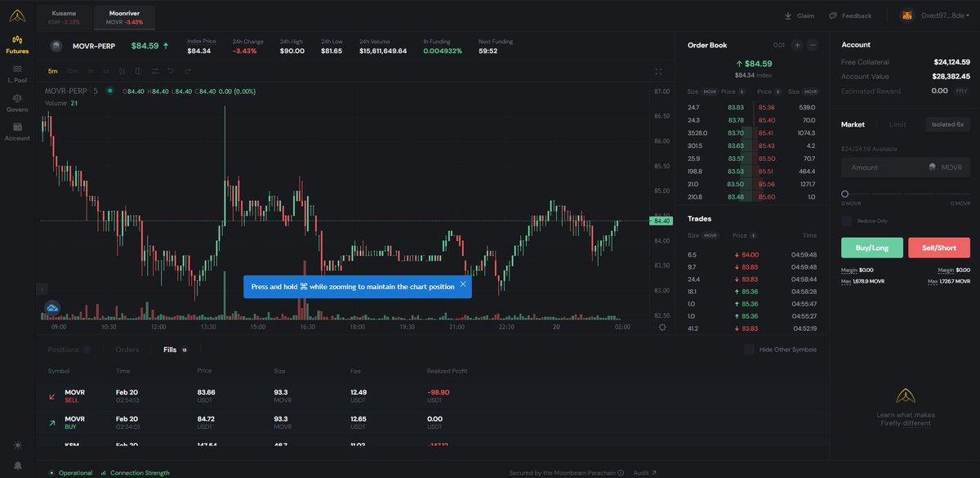Select the 1h chart interval
The image size is (980, 478).
(91, 71)
